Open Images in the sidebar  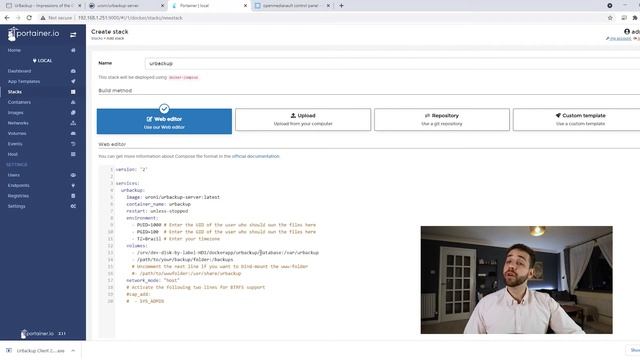coord(16,113)
